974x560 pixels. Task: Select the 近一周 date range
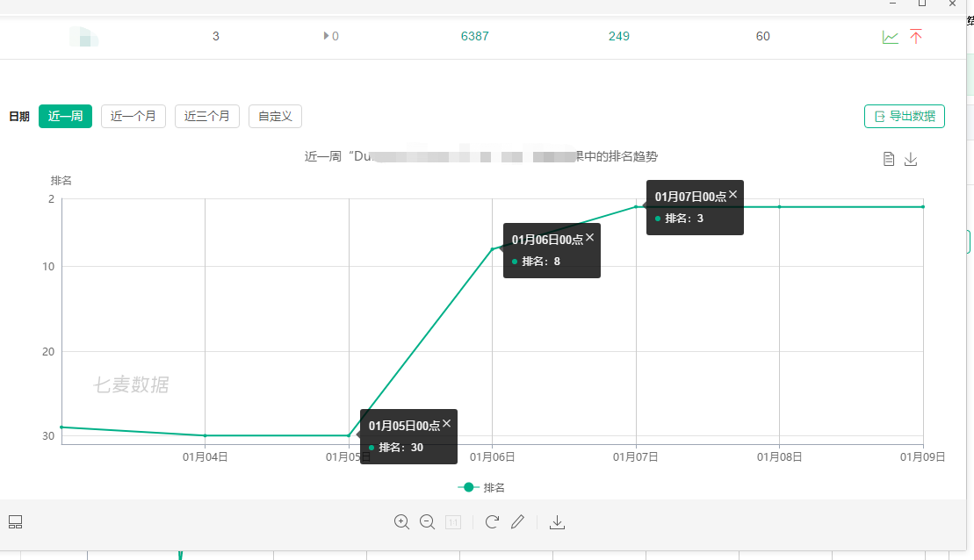[65, 116]
